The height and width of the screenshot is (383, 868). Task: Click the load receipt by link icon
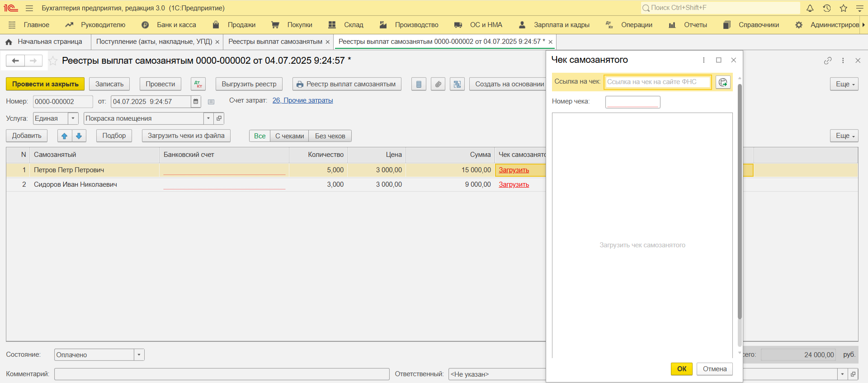(723, 82)
